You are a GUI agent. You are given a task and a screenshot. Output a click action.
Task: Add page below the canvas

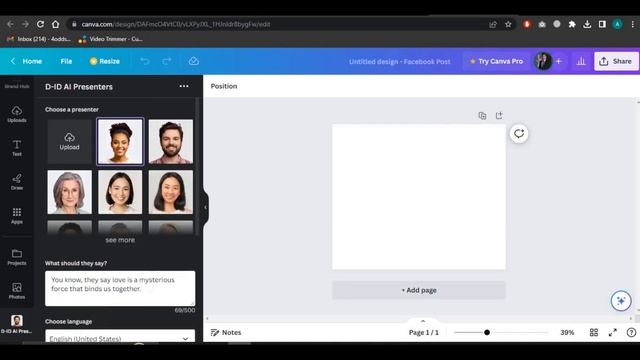click(x=419, y=290)
